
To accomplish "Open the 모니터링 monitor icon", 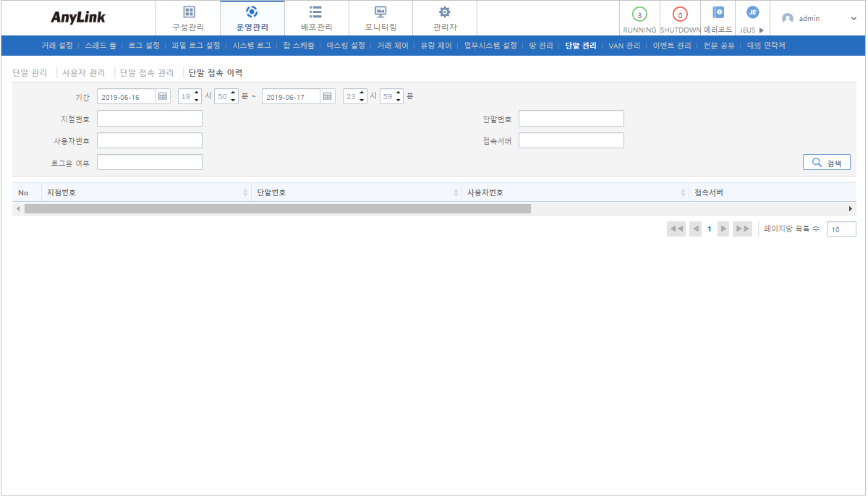I will (x=380, y=12).
